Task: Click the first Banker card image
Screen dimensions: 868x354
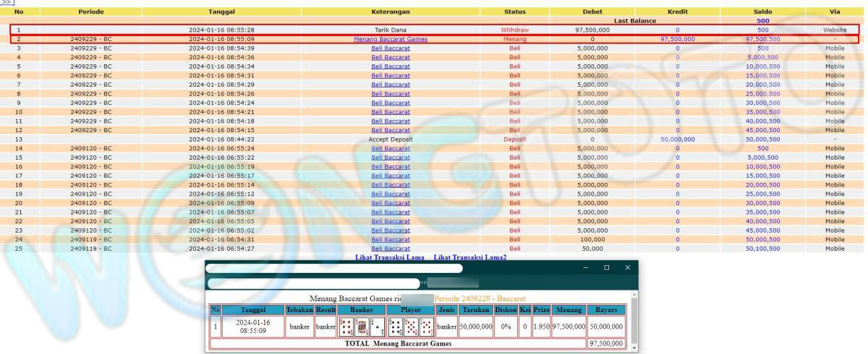Action: point(346,327)
